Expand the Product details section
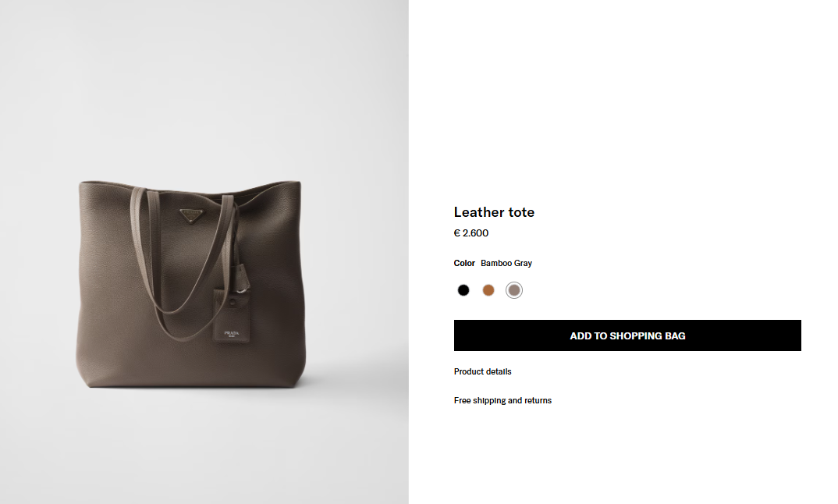Image resolution: width=838 pixels, height=504 pixels. tap(483, 371)
